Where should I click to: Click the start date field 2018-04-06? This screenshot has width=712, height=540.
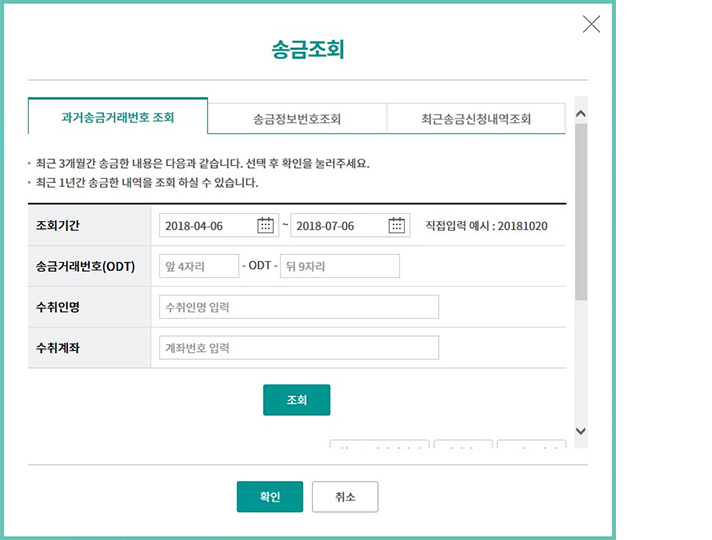[206, 225]
